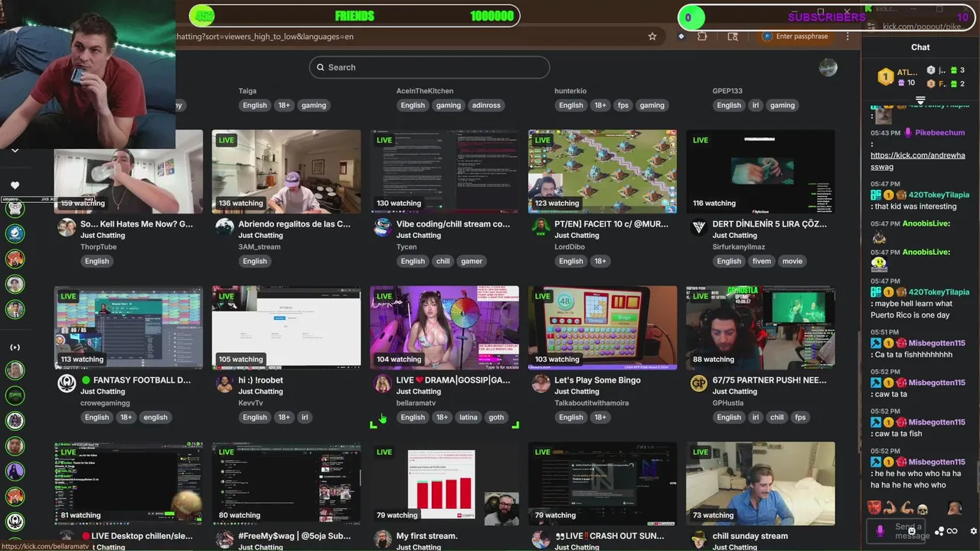
Task: Click the adinross tag under AceInTheKitchen
Action: (x=486, y=105)
